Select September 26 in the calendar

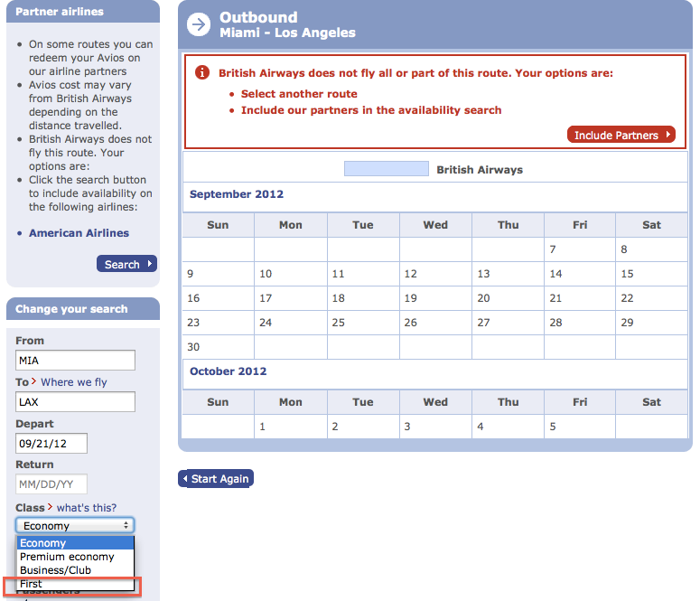435,323
